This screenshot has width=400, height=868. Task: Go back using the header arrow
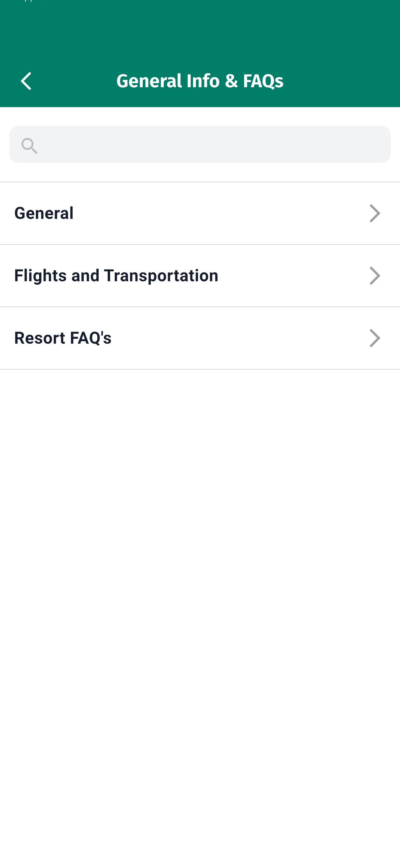[26, 81]
